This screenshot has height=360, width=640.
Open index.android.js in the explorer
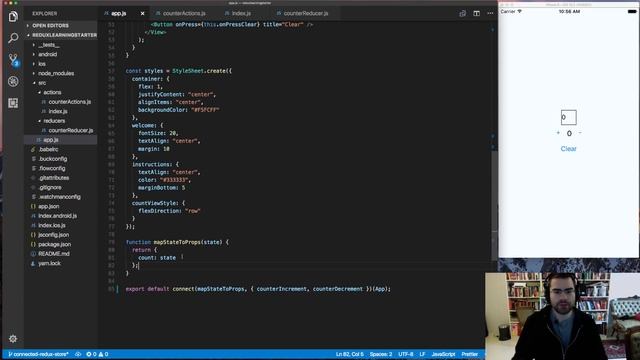pos(57,216)
